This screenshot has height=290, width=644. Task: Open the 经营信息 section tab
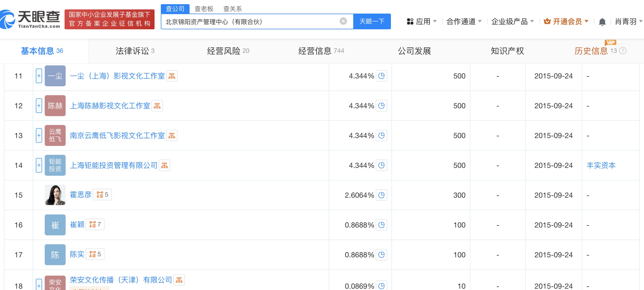point(321,51)
